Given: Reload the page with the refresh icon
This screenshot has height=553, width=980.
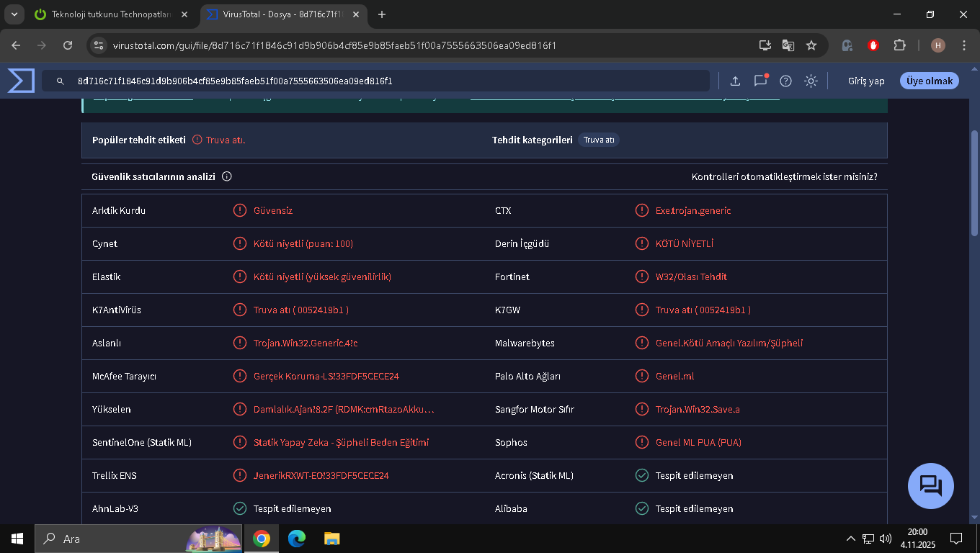Looking at the screenshot, I should click(68, 45).
